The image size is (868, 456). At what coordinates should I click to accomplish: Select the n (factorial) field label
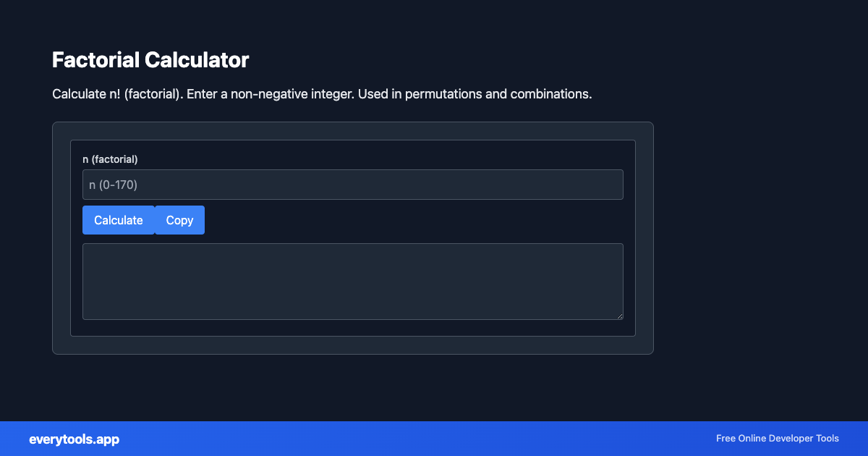tap(110, 159)
